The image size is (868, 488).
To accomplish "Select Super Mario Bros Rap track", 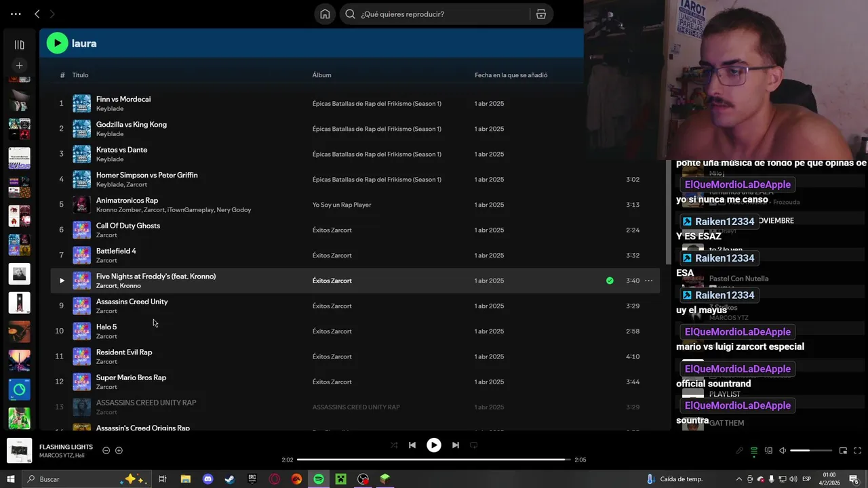I will (355, 382).
